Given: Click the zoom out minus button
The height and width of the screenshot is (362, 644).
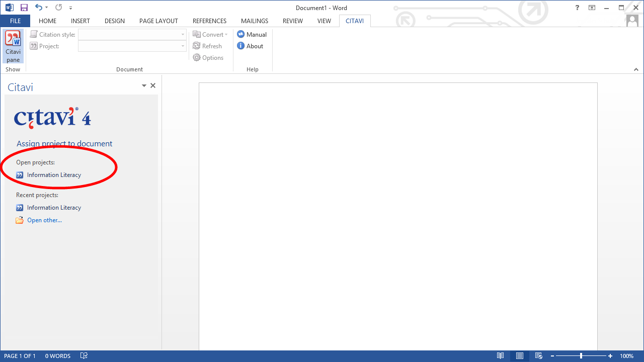Looking at the screenshot, I should [553, 356].
